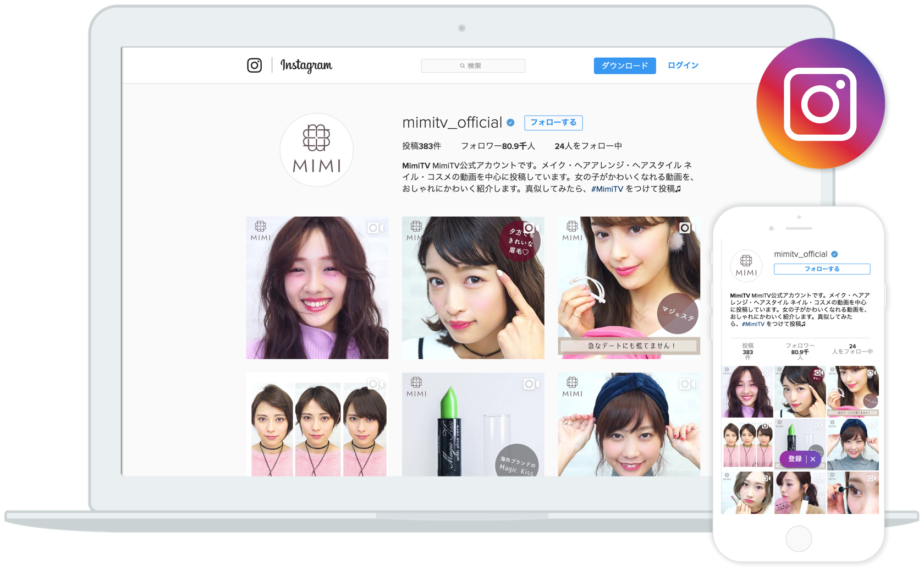Click the フォローする button on laptop profile
This screenshot has height=569, width=924.
[553, 123]
